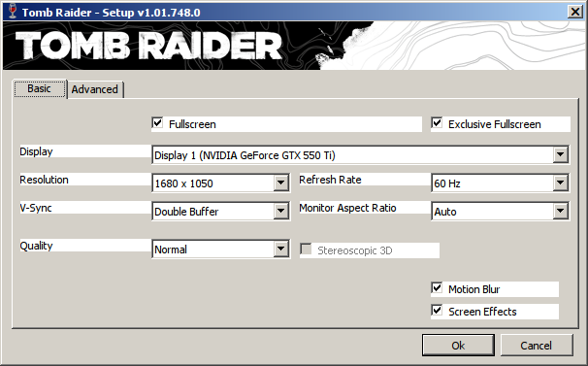Toggle the Fullscreen checkbox
Screen dimensions: 588x366
coord(158,122)
